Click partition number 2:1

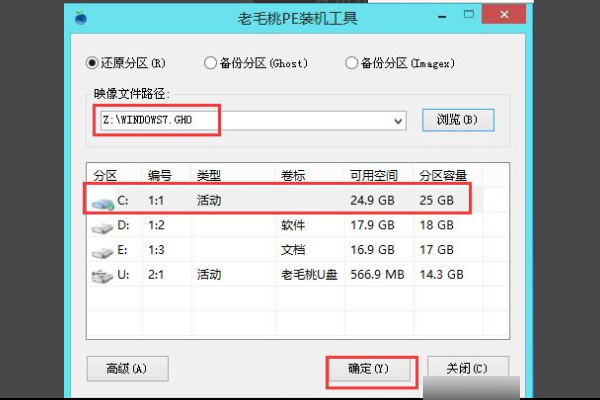(156, 274)
